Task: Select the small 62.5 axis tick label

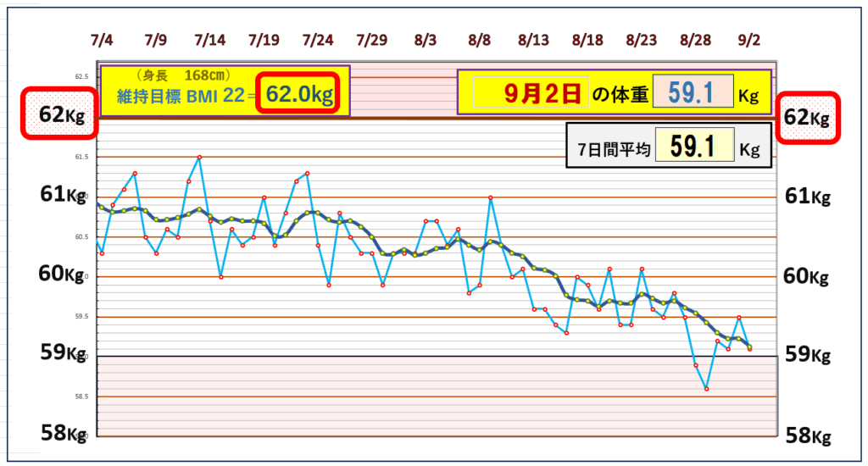Action: click(81, 77)
